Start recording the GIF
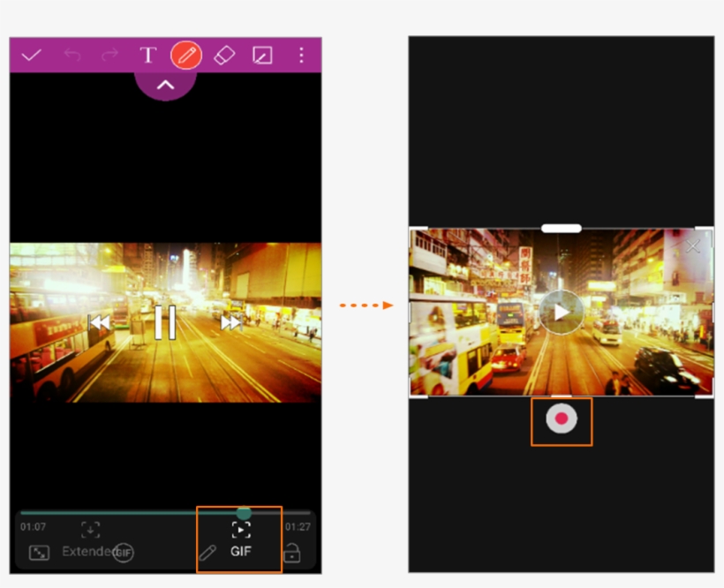 [562, 421]
